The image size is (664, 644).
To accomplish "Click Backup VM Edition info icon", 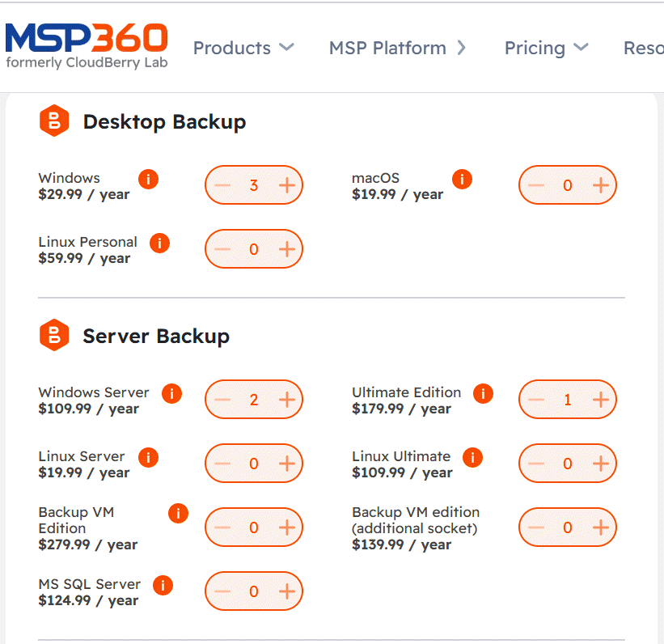I will click(x=178, y=513).
